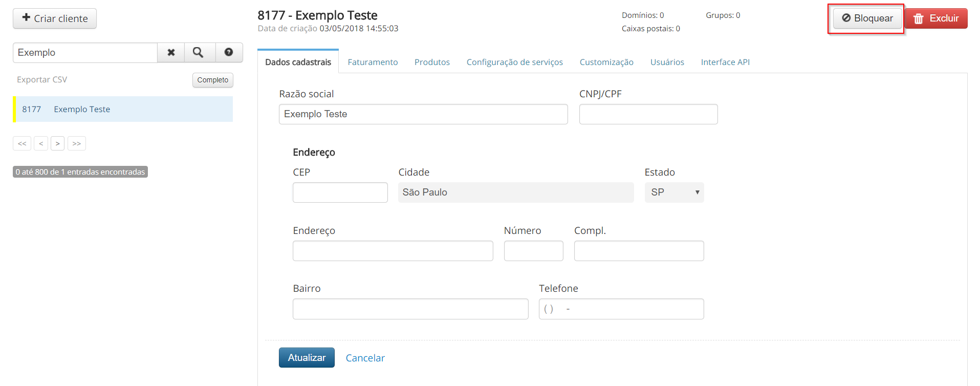Viewport: 980px width, 386px height.
Task: Open the Faturamento tab
Action: coord(373,62)
